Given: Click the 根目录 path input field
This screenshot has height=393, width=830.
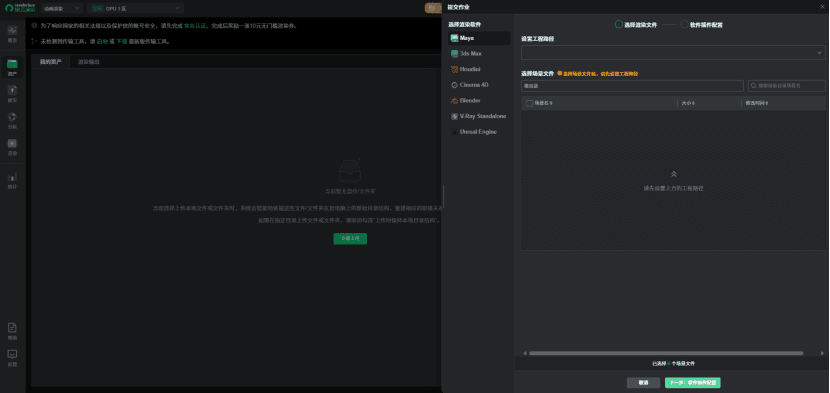Looking at the screenshot, I should click(x=633, y=86).
